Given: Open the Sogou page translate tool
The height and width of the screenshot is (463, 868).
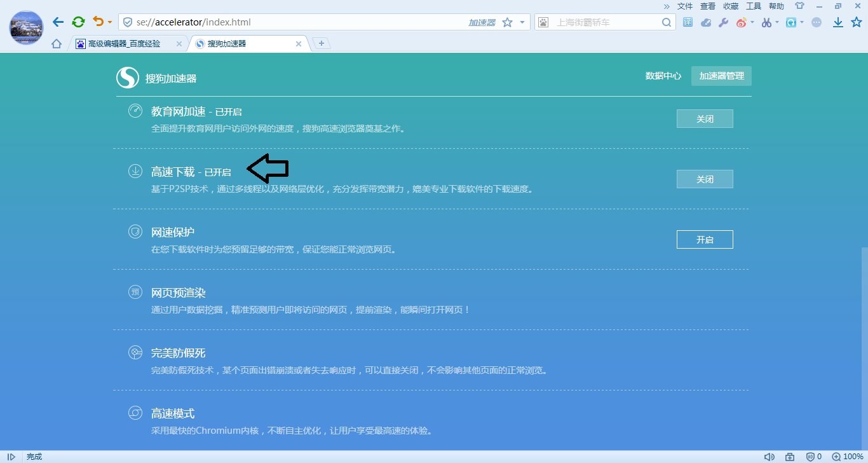Looking at the screenshot, I should pyautogui.click(x=688, y=22).
